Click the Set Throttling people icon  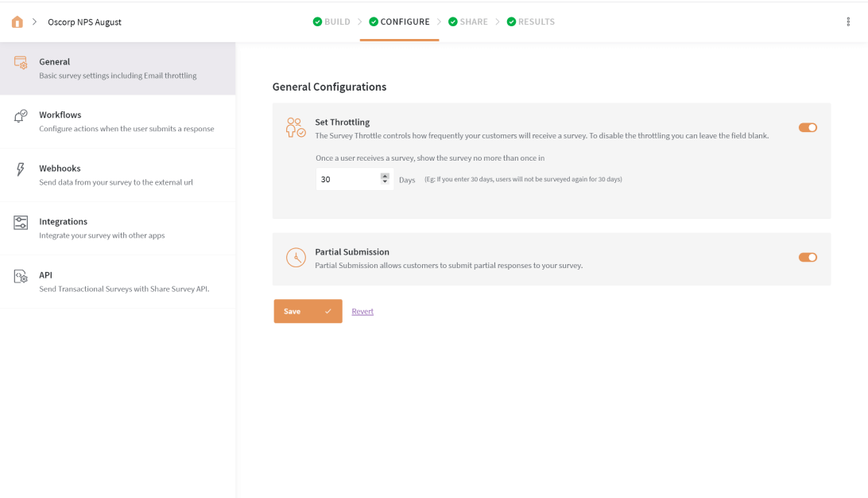[295, 126]
